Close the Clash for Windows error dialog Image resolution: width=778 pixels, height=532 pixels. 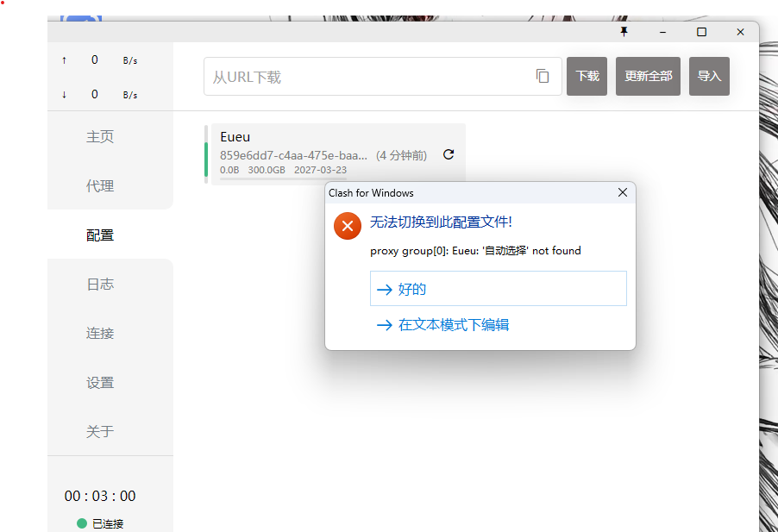(622, 193)
